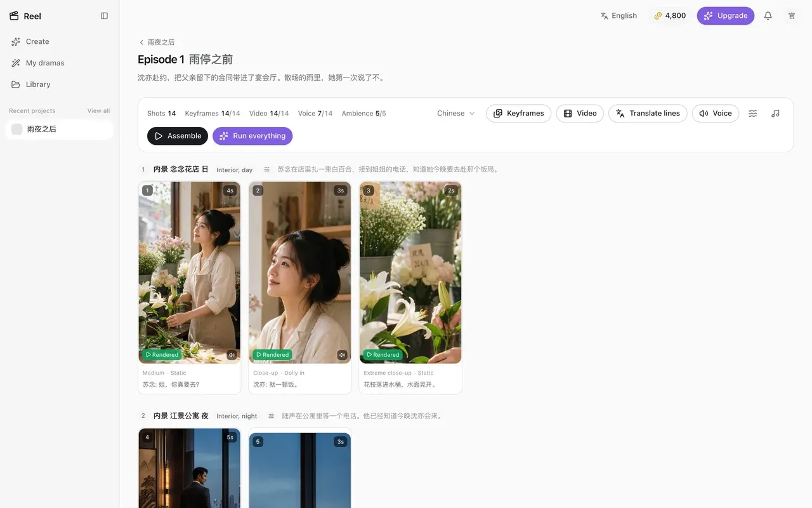This screenshot has width=812, height=508.
Task: Click the Voice generation button
Action: (x=716, y=113)
